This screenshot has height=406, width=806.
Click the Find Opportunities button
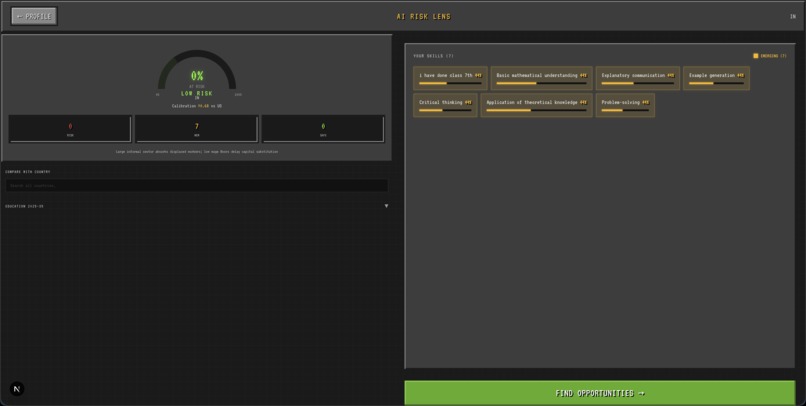coord(599,393)
